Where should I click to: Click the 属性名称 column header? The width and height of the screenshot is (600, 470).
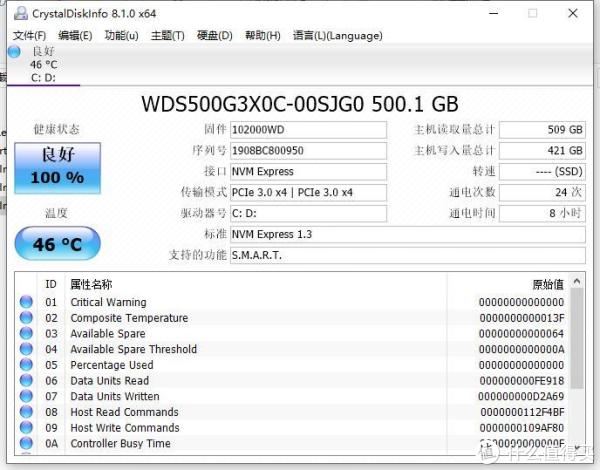pos(91,284)
